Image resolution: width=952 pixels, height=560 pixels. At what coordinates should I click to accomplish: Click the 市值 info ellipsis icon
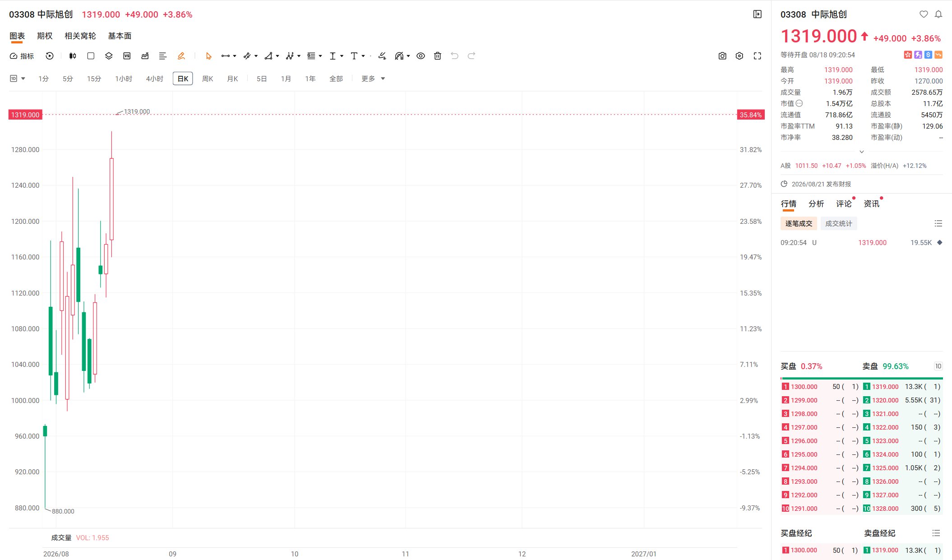coord(799,103)
